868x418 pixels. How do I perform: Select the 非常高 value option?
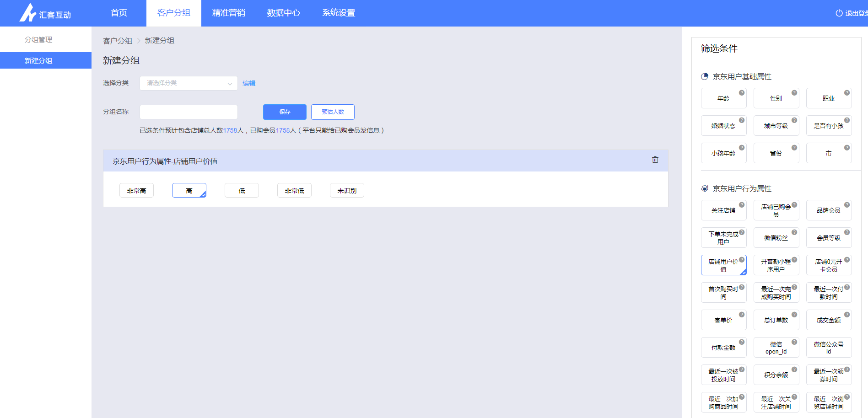136,190
